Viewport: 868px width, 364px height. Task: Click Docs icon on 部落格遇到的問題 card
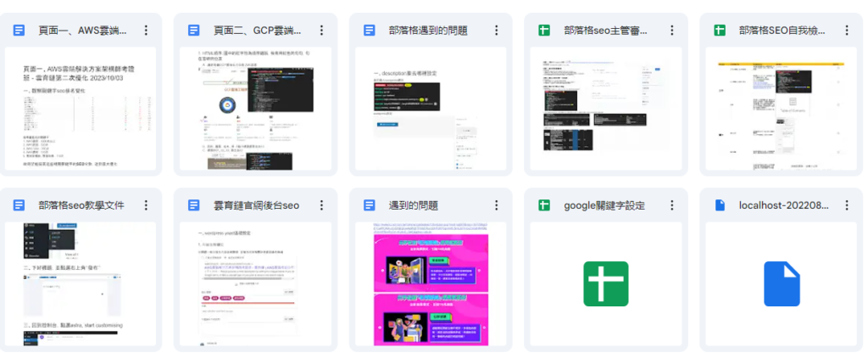(x=369, y=31)
